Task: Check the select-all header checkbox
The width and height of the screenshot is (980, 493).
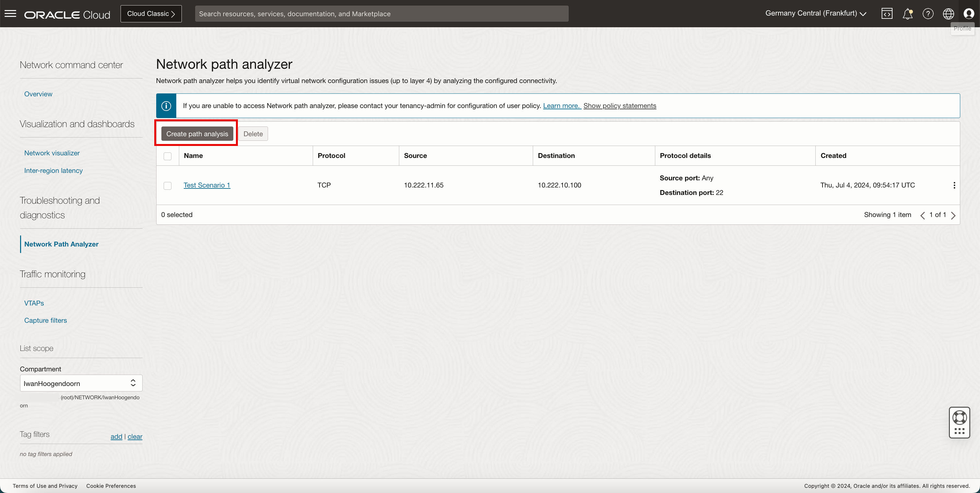Action: click(168, 156)
